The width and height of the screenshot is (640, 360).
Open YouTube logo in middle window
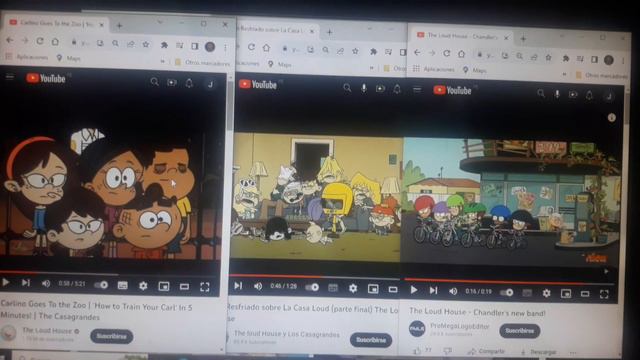pyautogui.click(x=258, y=84)
